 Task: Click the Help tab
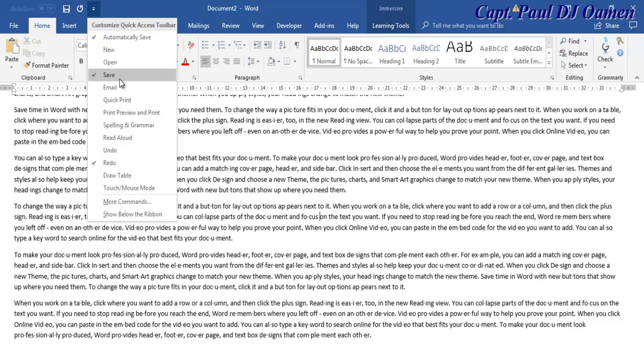[x=353, y=26]
